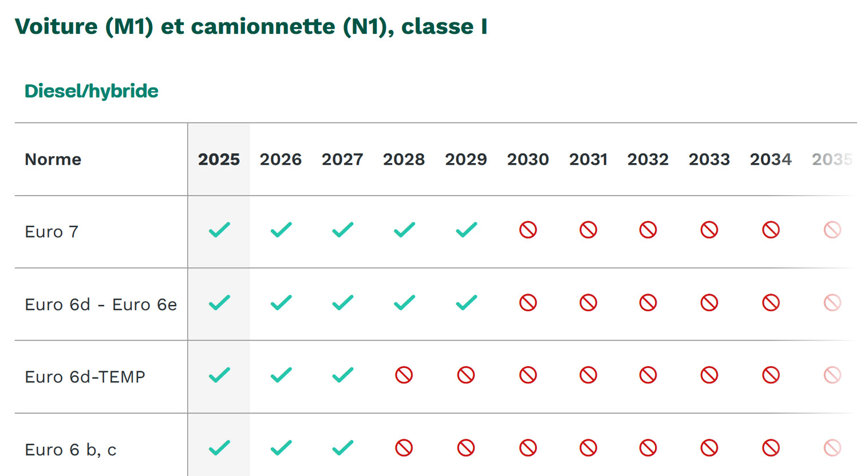Click Euro 6d - Euro 6e checkmark for 2029
868x476 pixels.
pos(467,303)
